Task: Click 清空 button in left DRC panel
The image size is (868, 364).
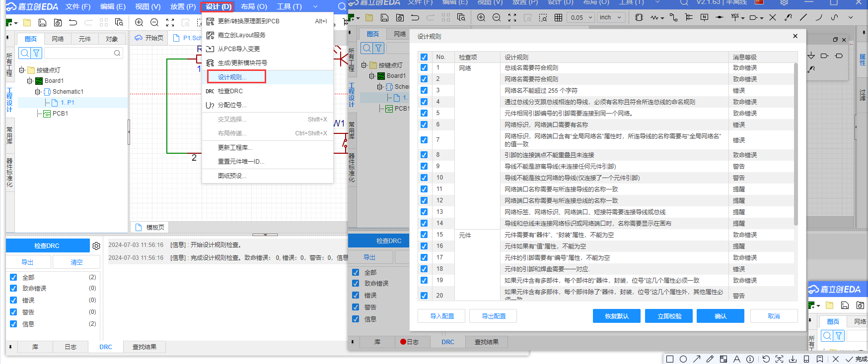Action: tap(76, 262)
